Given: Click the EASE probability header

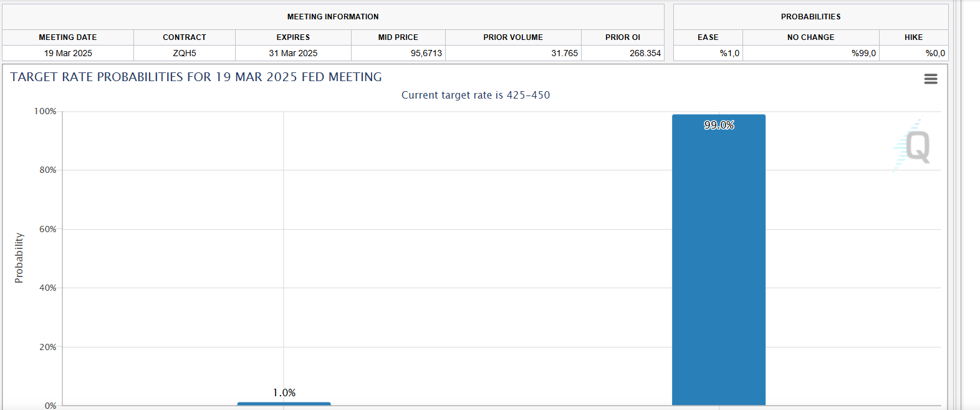Looking at the screenshot, I should pos(708,37).
